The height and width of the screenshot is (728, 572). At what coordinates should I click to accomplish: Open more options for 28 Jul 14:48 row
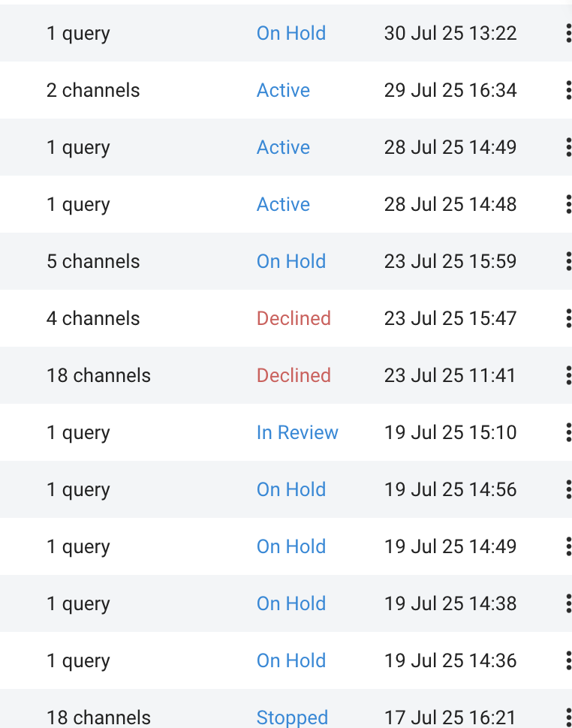coord(567,204)
